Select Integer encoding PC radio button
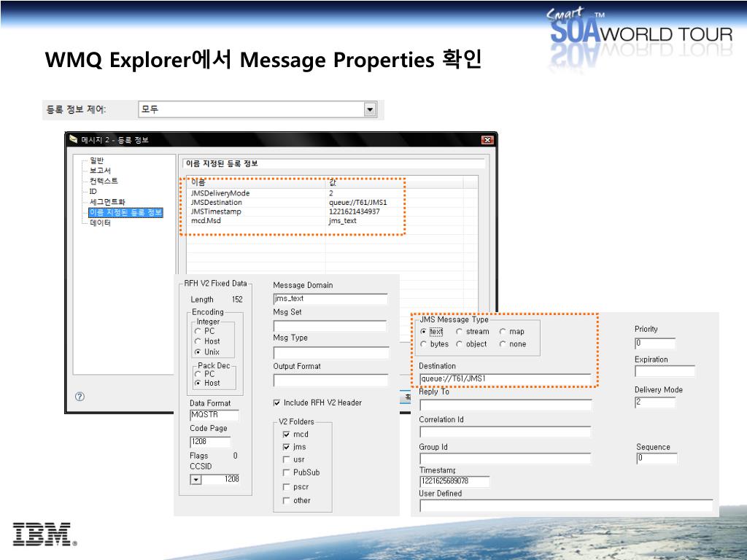This screenshot has width=747, height=560. tap(198, 331)
